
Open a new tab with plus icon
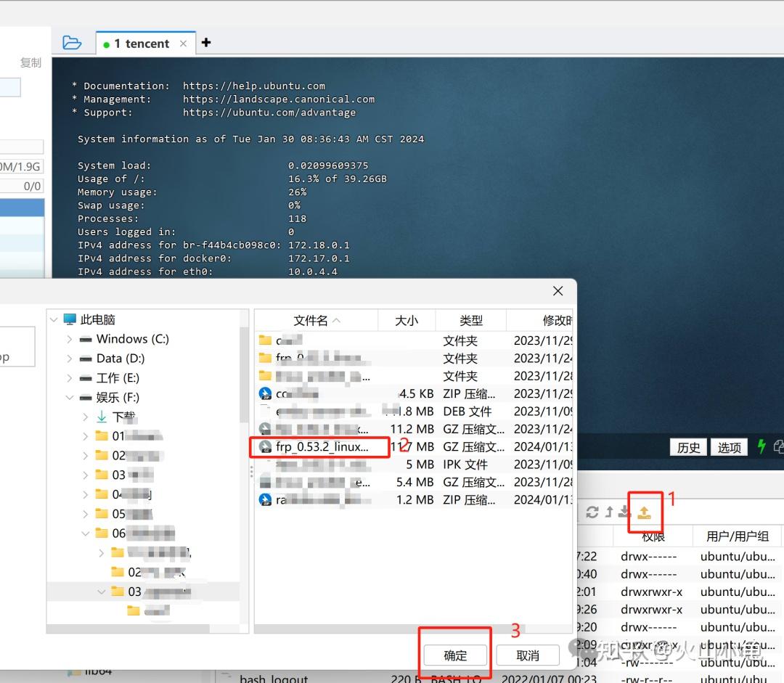pyautogui.click(x=206, y=43)
